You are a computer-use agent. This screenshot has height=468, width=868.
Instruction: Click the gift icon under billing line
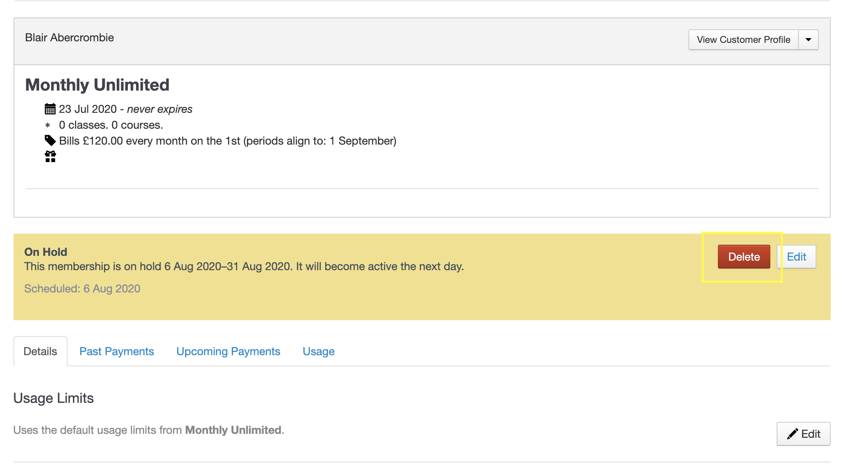point(50,157)
